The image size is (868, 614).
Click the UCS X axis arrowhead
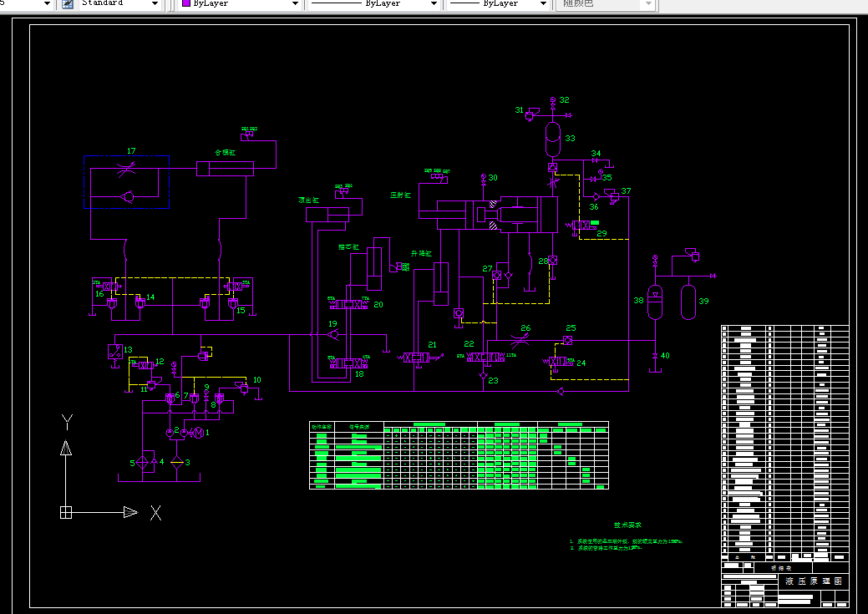coord(130,512)
